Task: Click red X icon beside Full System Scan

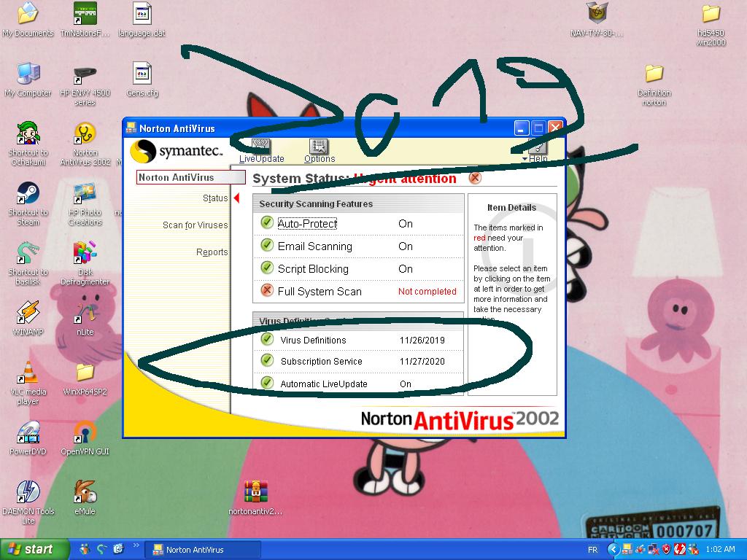Action: pyautogui.click(x=267, y=289)
